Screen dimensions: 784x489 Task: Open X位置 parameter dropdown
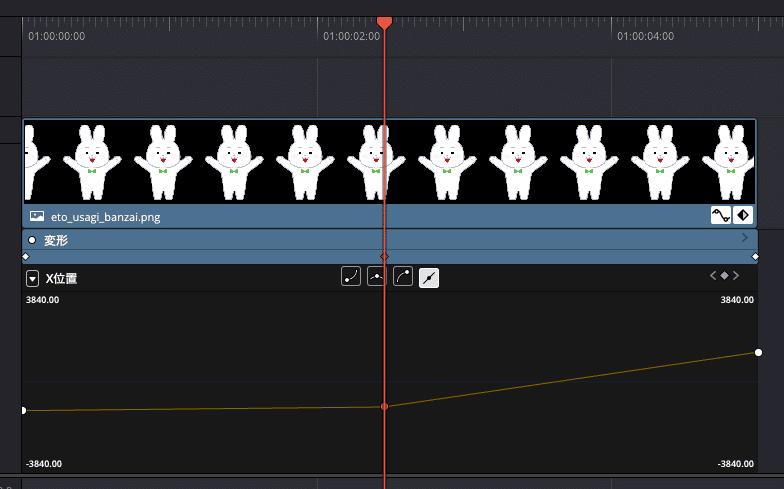(x=32, y=278)
